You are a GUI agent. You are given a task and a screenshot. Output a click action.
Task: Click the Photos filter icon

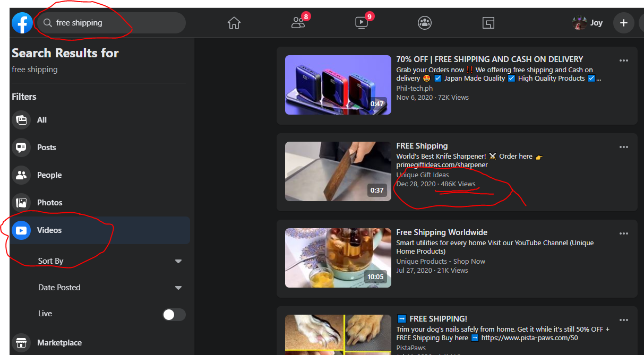click(x=21, y=203)
